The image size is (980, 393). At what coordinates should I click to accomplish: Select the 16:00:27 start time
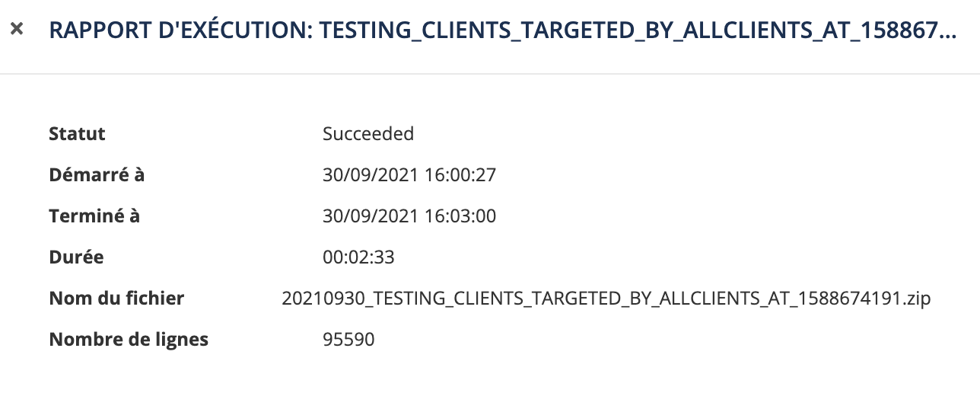coord(459,175)
